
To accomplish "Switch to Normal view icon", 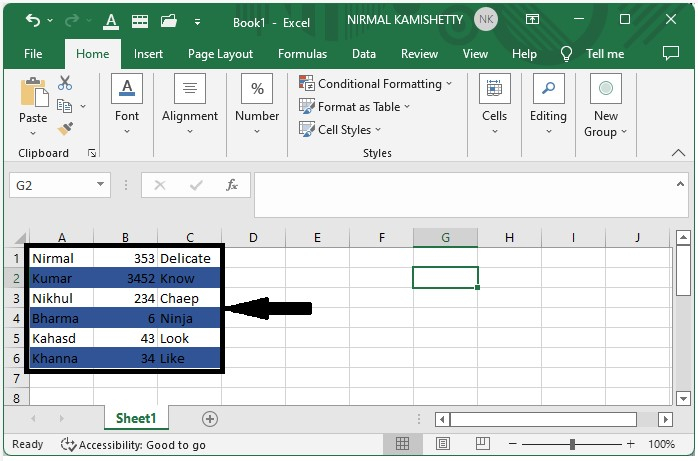I will click(402, 443).
